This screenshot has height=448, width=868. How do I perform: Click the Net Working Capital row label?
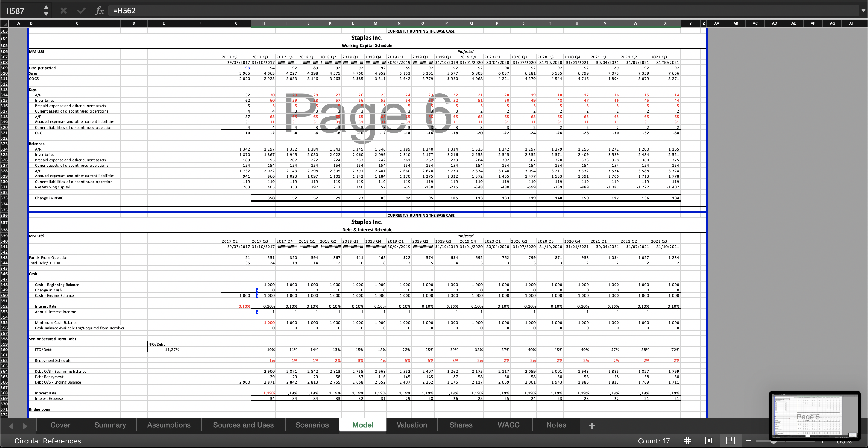(52, 187)
